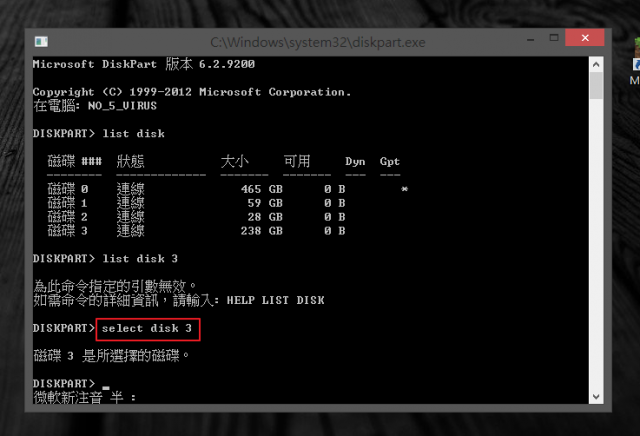Click the Gpt asterisk for disk 0

click(x=404, y=189)
